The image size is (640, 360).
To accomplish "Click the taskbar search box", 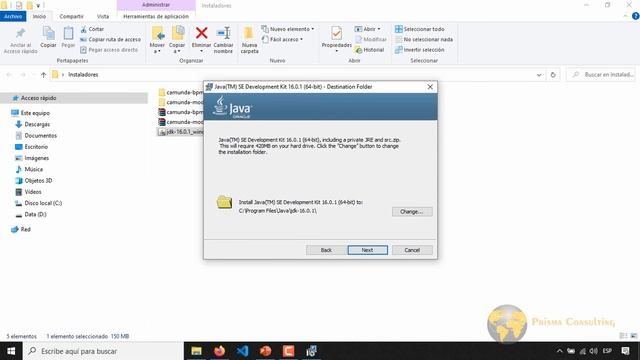I will [104, 351].
